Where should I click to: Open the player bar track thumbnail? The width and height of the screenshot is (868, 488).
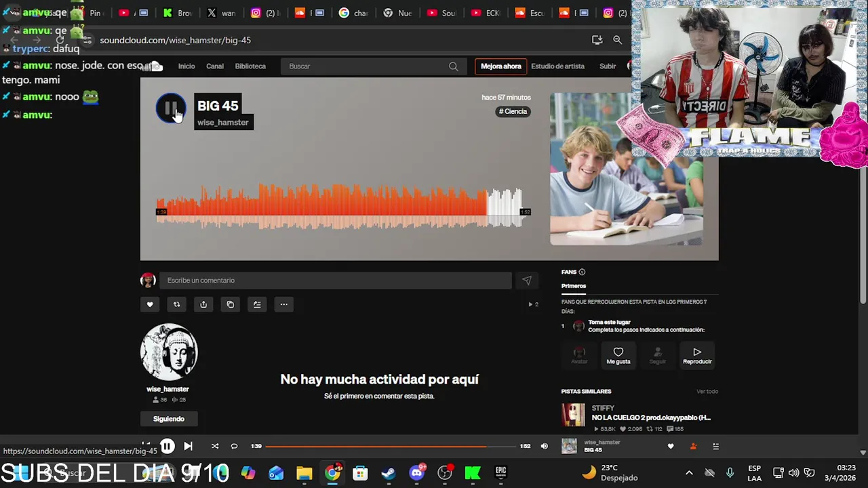569,446
